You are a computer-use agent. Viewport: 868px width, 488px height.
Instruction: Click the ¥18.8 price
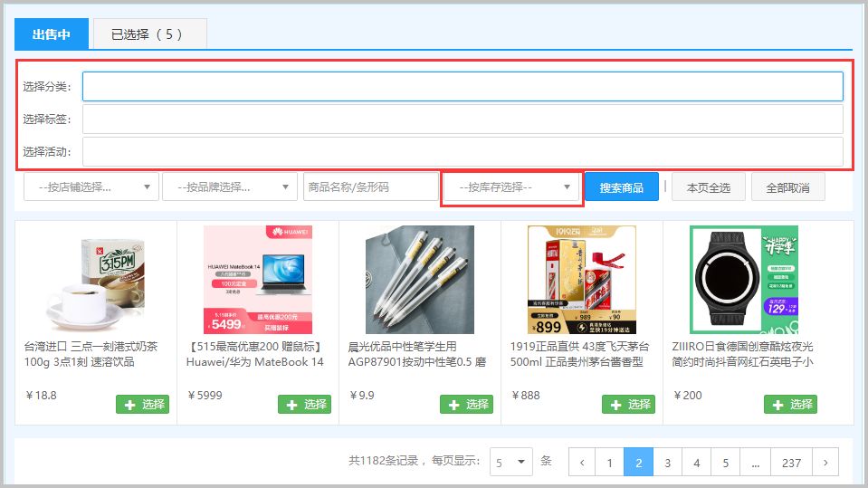coord(41,396)
